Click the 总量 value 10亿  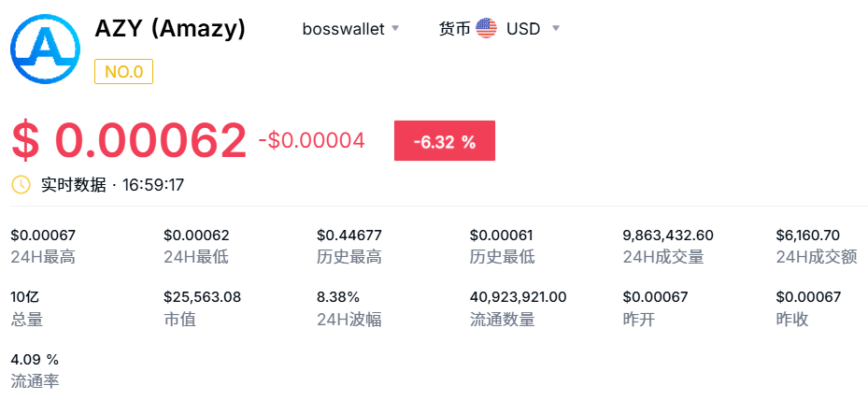click(25, 297)
